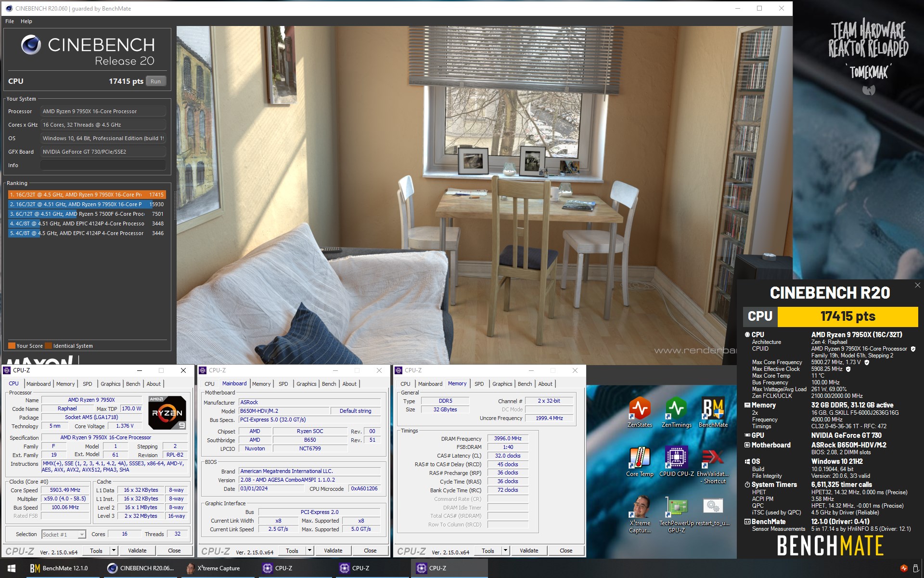Image resolution: width=924 pixels, height=578 pixels.
Task: Select ranking row 3 Ryzen 5 7500F
Action: tap(87, 214)
